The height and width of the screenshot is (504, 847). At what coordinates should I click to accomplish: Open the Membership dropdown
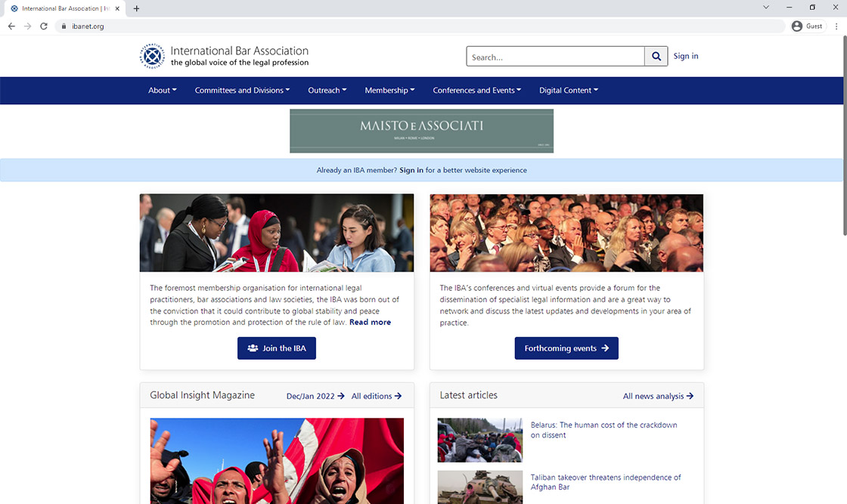[389, 90]
